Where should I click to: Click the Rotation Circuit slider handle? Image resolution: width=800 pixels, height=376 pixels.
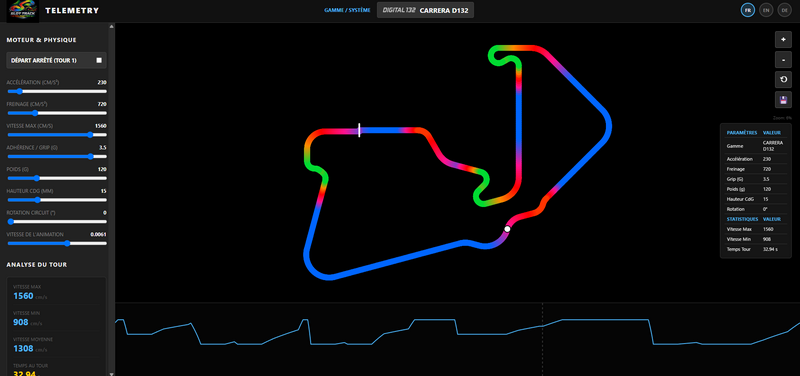coord(10,222)
